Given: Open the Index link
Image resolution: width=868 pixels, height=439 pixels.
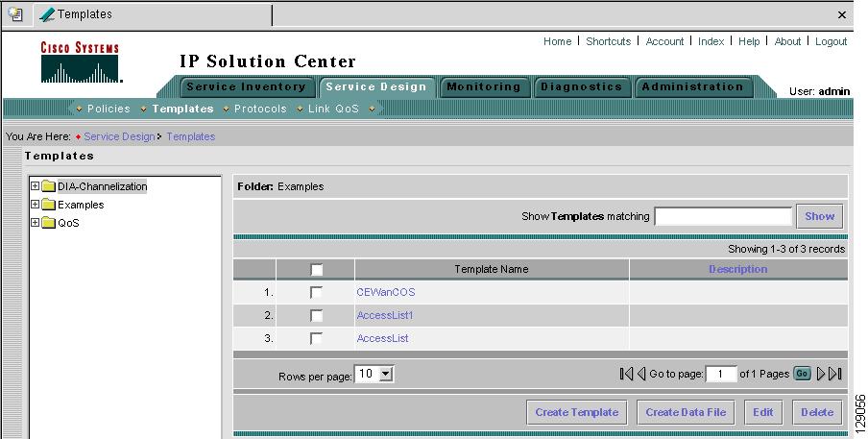Looking at the screenshot, I should pyautogui.click(x=711, y=41).
